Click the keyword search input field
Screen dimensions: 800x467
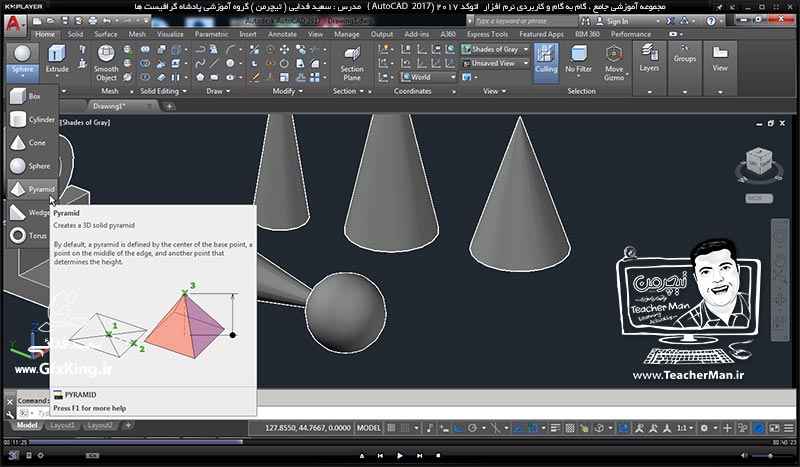point(526,21)
